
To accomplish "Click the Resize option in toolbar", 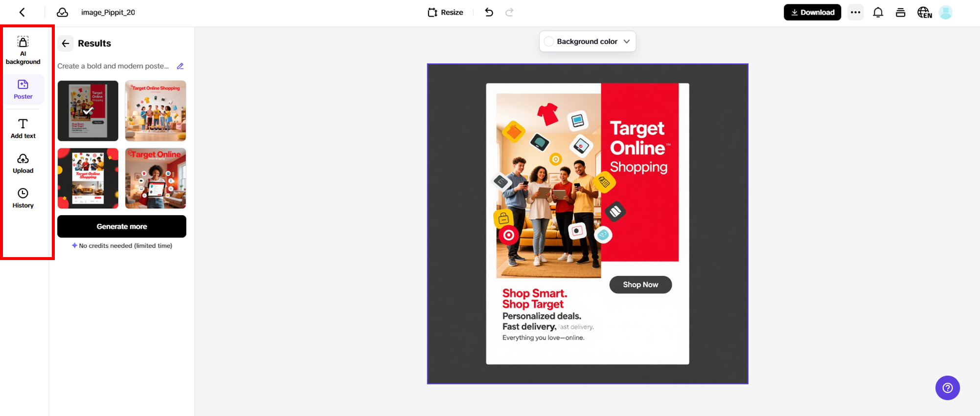I will click(x=445, y=12).
